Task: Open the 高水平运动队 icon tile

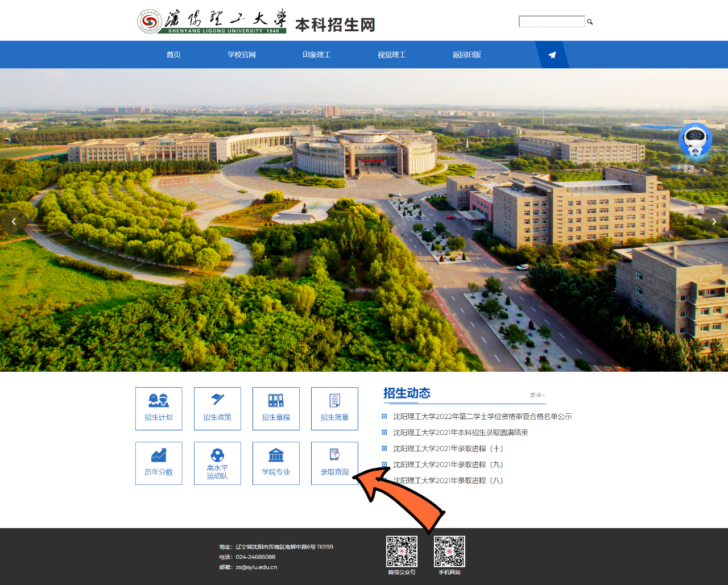Action: [x=217, y=463]
